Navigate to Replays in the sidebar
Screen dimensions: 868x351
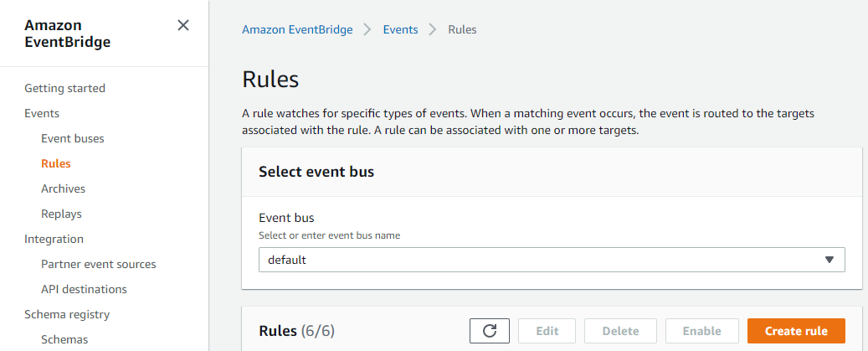(61, 214)
